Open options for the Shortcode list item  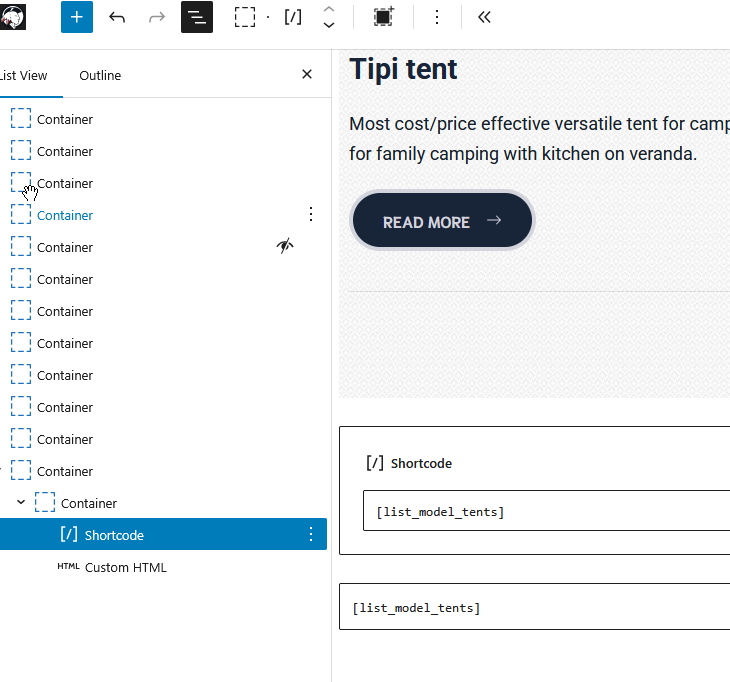pos(311,535)
